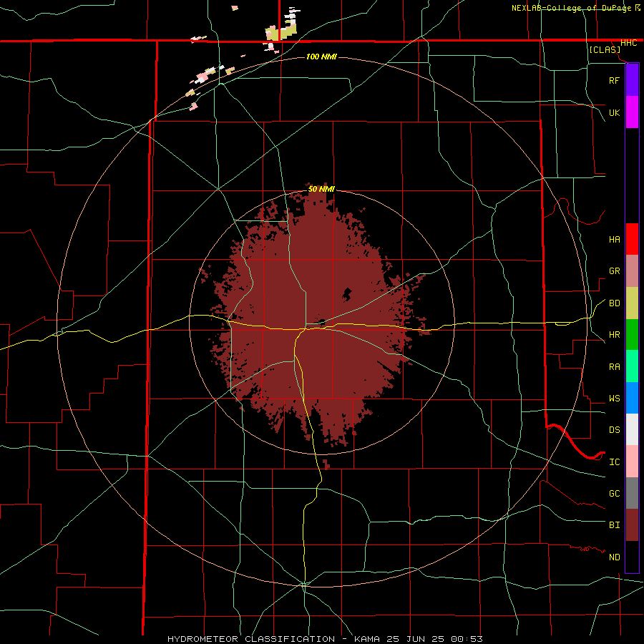
Task: Click the 50 NMI range ring label
Action: pos(321,189)
